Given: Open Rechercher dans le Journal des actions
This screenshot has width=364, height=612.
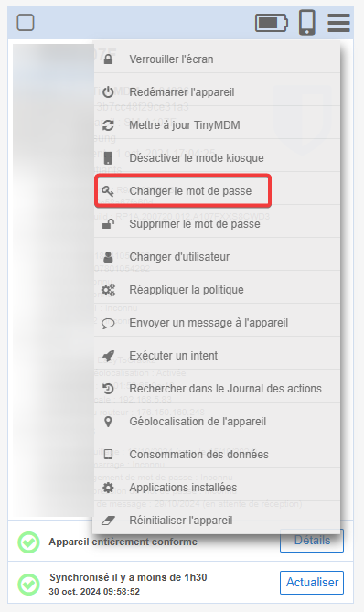Looking at the screenshot, I should (x=217, y=389).
